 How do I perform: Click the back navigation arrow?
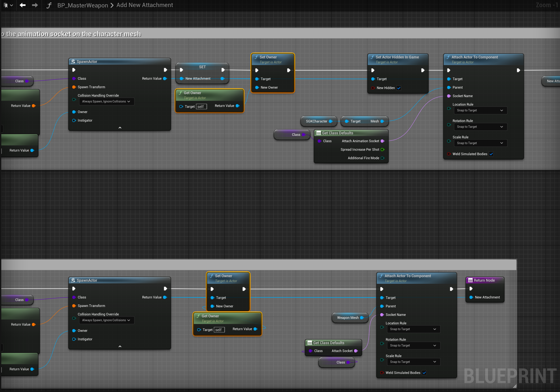(x=23, y=5)
